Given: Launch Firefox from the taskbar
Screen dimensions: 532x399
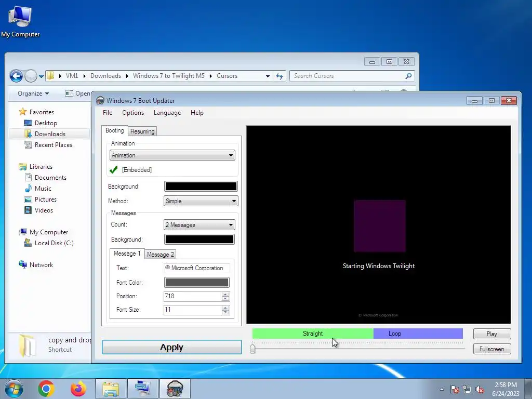Looking at the screenshot, I should pos(78,389).
